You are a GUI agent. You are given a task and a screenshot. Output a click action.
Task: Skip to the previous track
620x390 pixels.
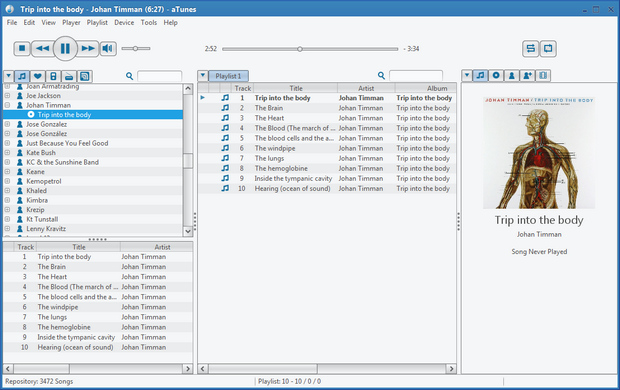click(x=42, y=49)
